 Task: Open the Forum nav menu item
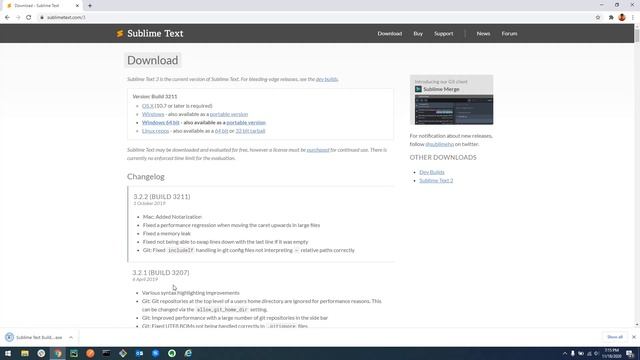tap(509, 33)
